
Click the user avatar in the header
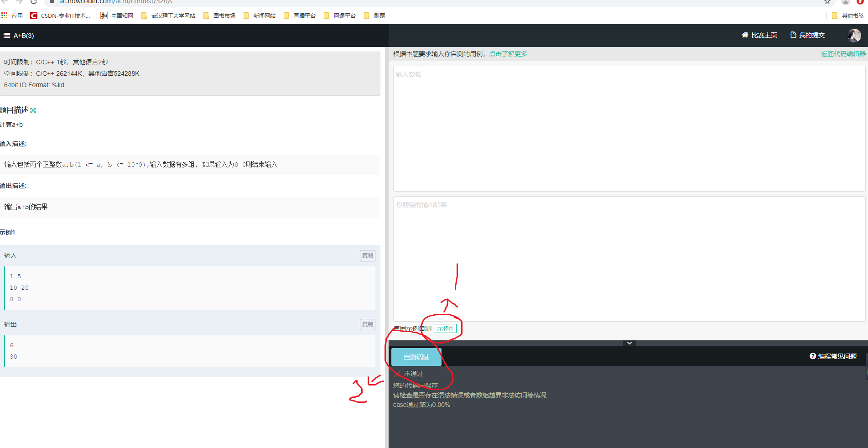pyautogui.click(x=854, y=35)
